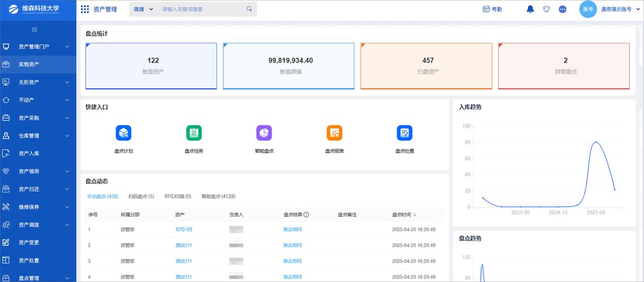644x282 pixels.
Task: Click the keyword search input field
Action: [201, 9]
